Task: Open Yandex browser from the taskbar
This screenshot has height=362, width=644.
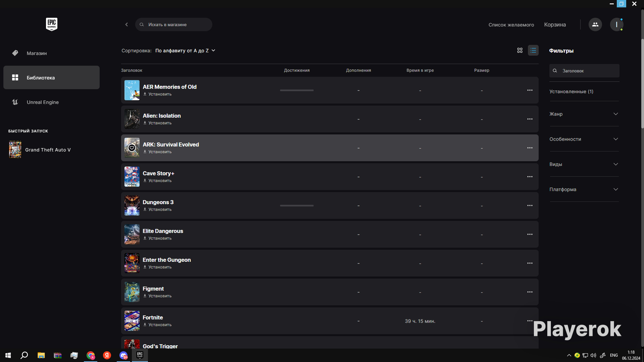Action: pyautogui.click(x=107, y=355)
